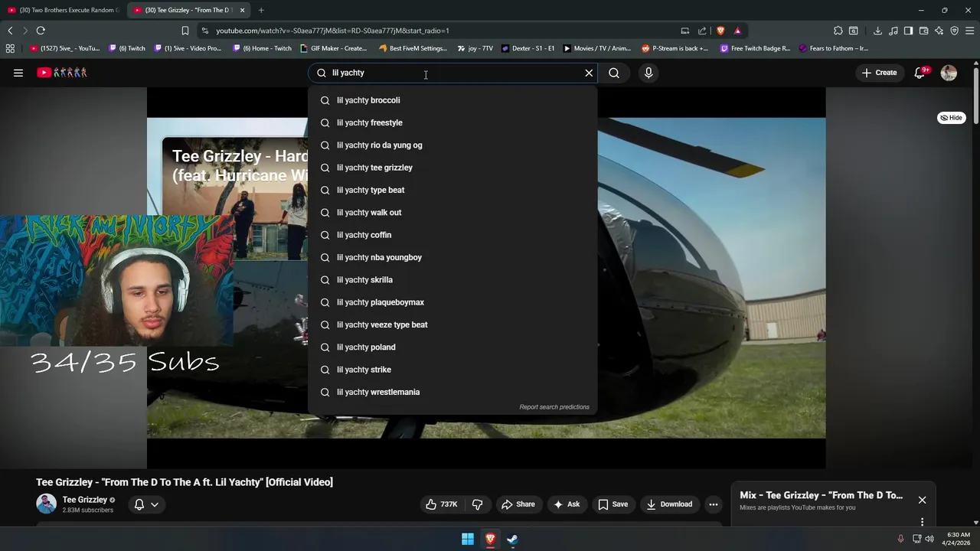Viewport: 980px width, 551px height.
Task: Go to the YouTube home logo
Action: [x=62, y=73]
